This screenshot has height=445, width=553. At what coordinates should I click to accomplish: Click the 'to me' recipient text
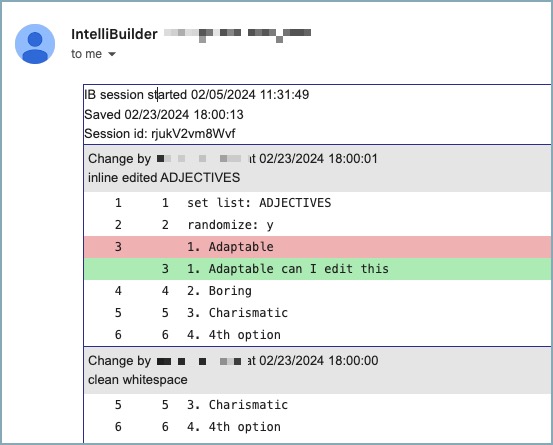click(86, 54)
